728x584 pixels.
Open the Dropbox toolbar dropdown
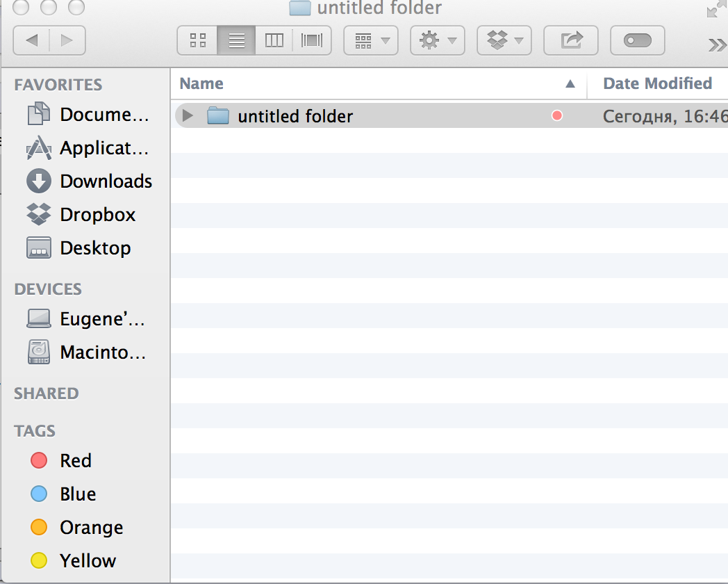tap(504, 40)
